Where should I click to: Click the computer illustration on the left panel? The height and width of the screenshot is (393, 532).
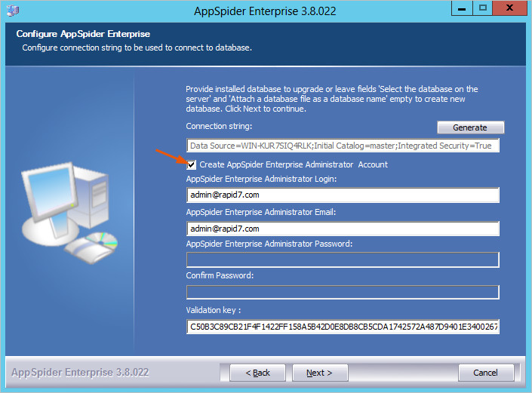tap(69, 212)
